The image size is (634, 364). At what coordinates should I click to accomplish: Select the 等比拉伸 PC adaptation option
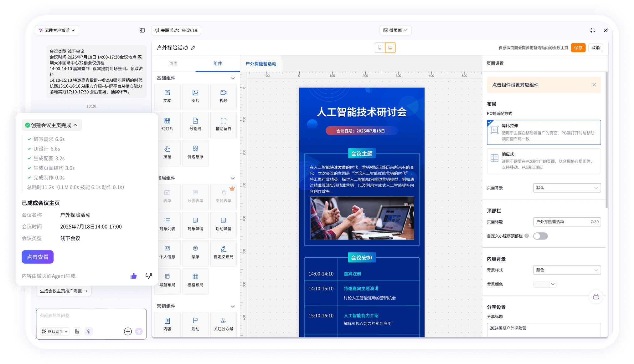pyautogui.click(x=544, y=132)
